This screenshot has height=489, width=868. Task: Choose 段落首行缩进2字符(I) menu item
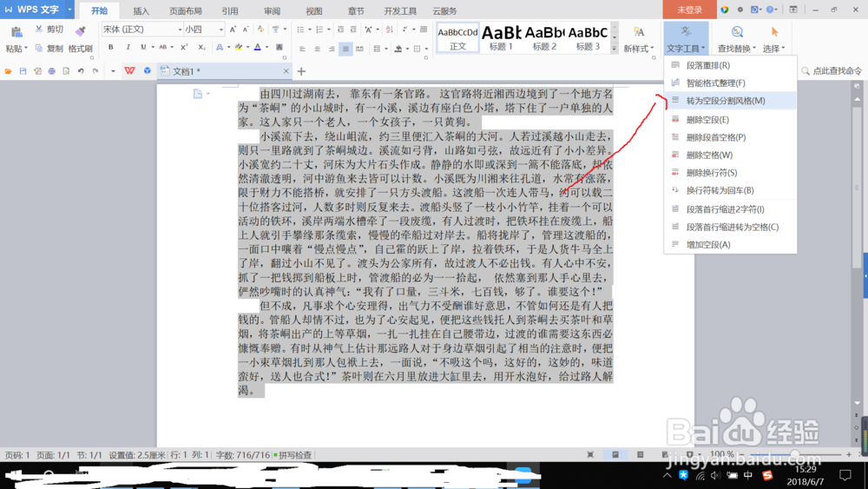click(x=730, y=209)
